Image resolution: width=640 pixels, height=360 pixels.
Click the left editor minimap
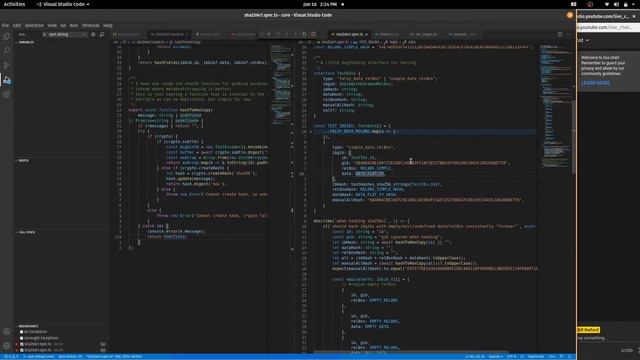[281, 84]
